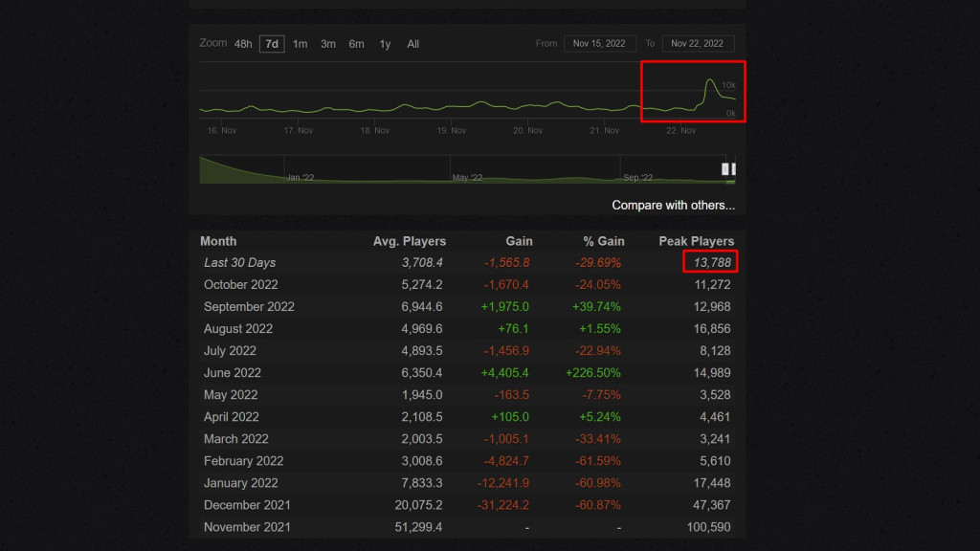This screenshot has height=551, width=980.
Task: Select the November 2021 row
Action: [247, 526]
